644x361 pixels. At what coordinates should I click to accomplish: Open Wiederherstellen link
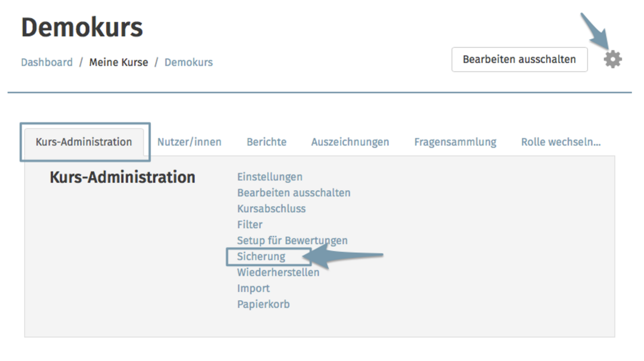(278, 272)
